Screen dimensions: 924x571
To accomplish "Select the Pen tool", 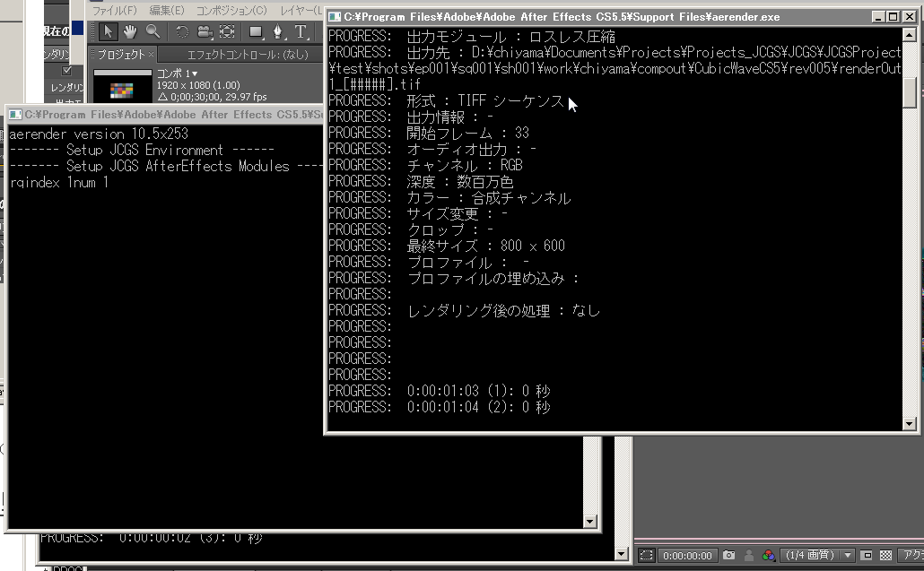I will click(x=277, y=31).
